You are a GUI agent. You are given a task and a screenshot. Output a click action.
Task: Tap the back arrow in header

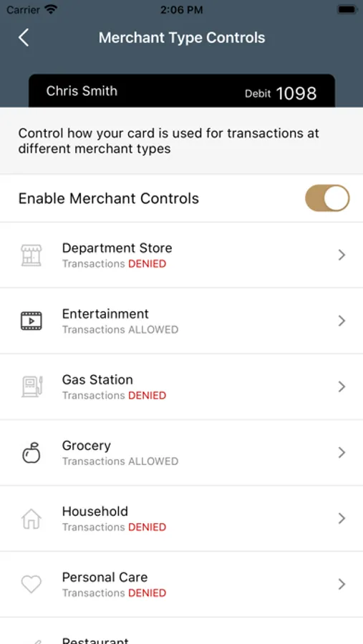pyautogui.click(x=24, y=38)
